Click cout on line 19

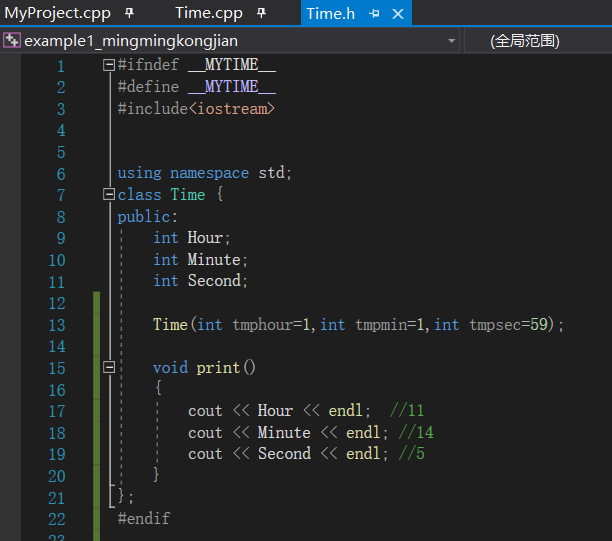click(205, 454)
